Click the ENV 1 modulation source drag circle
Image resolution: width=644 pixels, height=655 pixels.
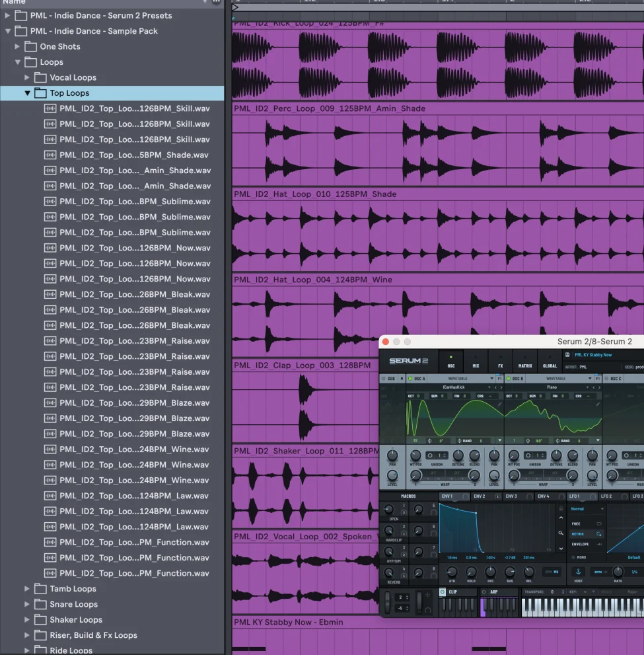pyautogui.click(x=466, y=496)
